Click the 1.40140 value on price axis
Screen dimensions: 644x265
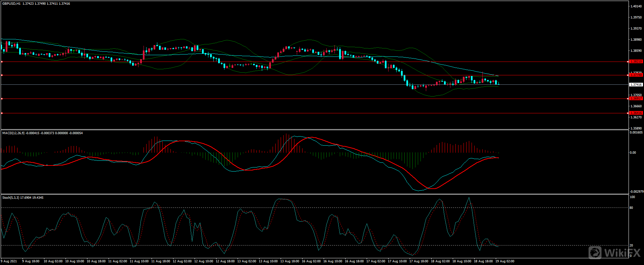(636, 6)
